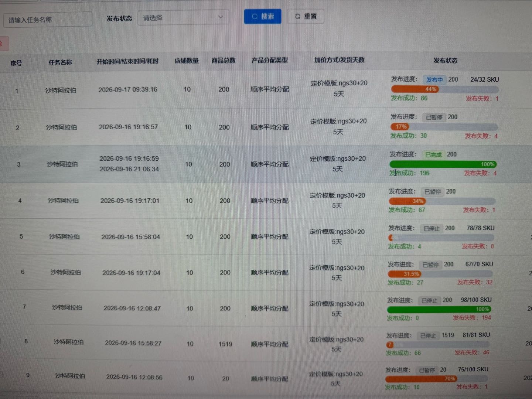Click the 商品总数 column header

[224, 60]
